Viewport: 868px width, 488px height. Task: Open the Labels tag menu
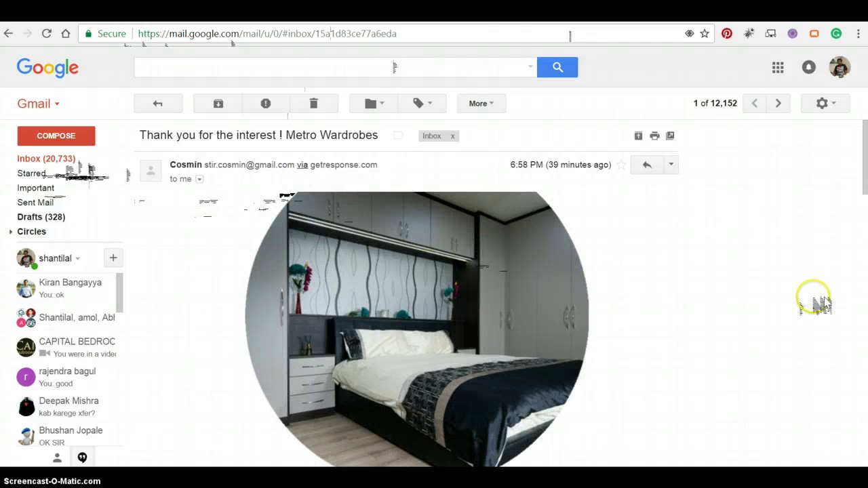pos(422,103)
